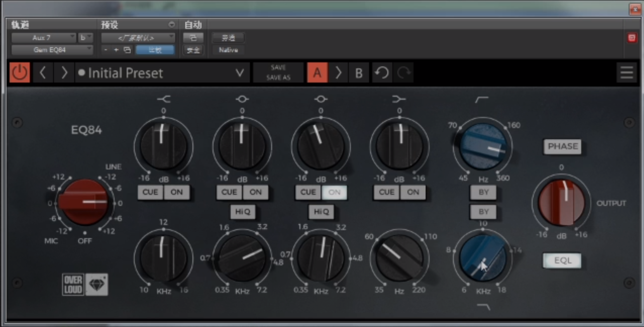Enable HiQ on the first mid band

tap(242, 212)
